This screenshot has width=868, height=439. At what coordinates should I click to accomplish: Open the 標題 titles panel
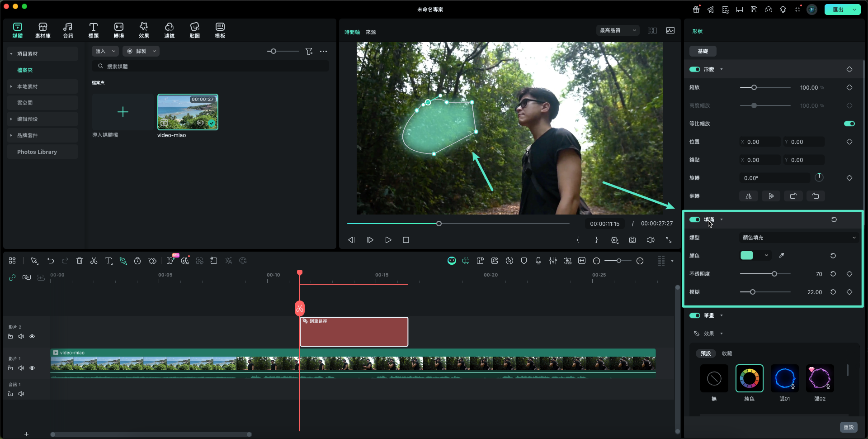click(x=93, y=30)
